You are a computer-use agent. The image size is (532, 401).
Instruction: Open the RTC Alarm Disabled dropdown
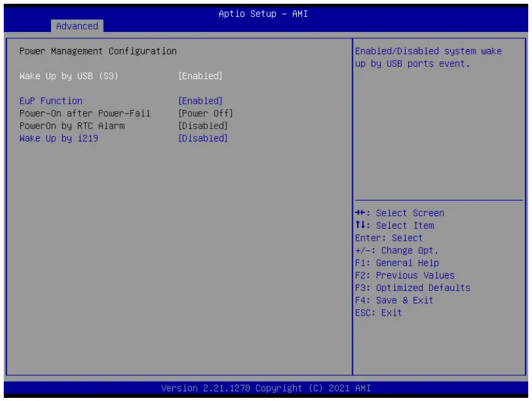(203, 126)
